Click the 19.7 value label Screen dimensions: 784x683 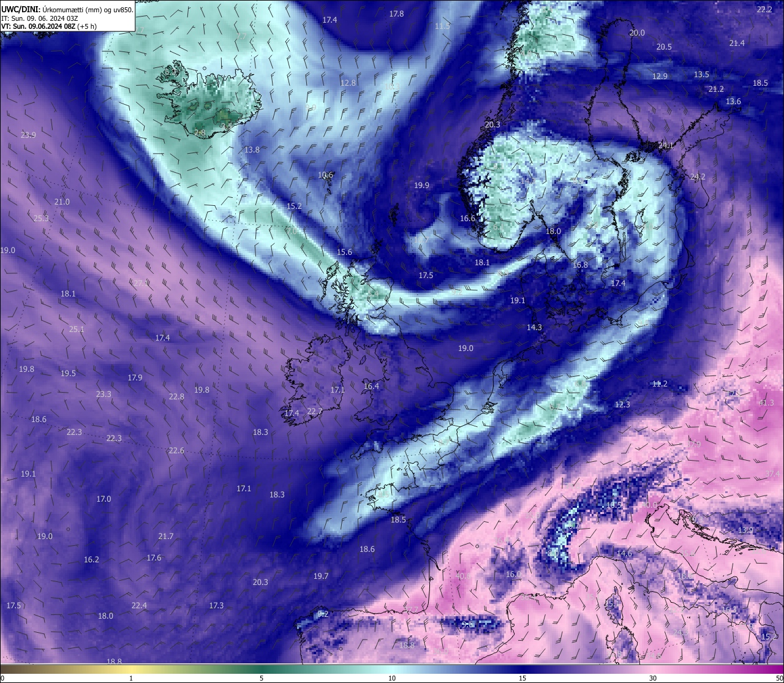tap(321, 576)
